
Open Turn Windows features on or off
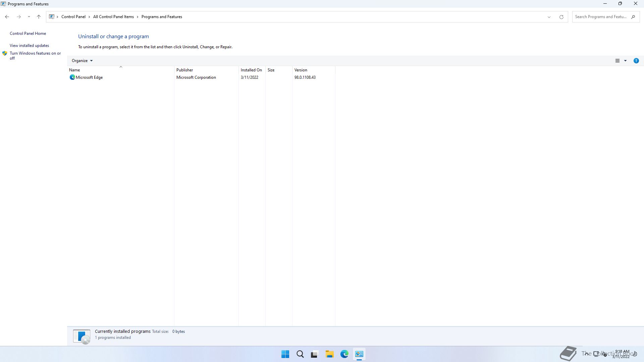click(x=35, y=56)
